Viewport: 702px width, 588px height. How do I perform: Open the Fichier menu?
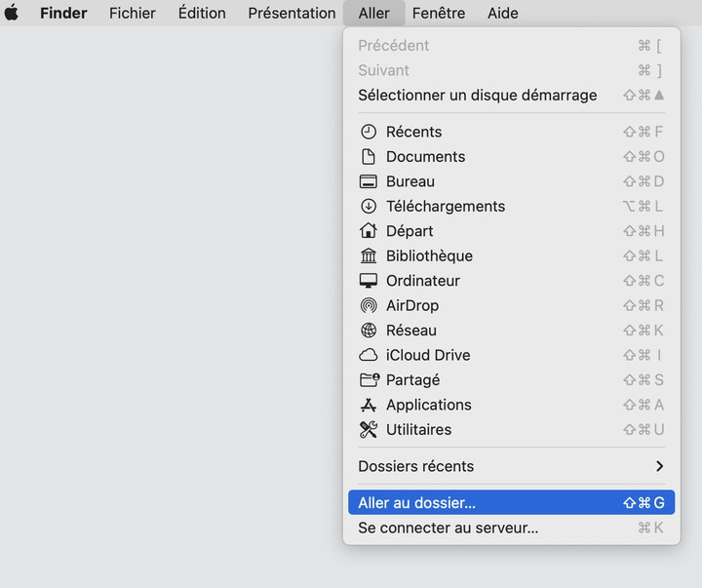coord(133,13)
